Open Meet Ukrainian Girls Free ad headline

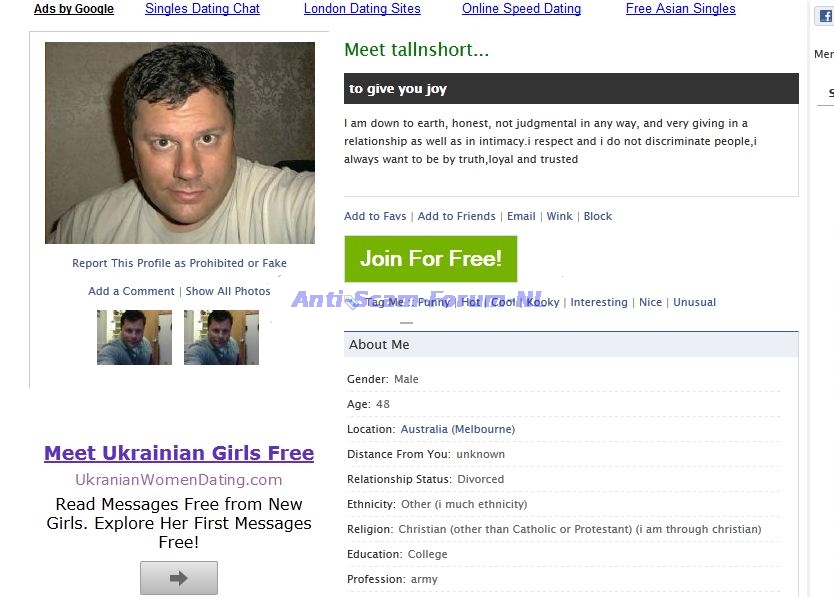pyautogui.click(x=179, y=453)
